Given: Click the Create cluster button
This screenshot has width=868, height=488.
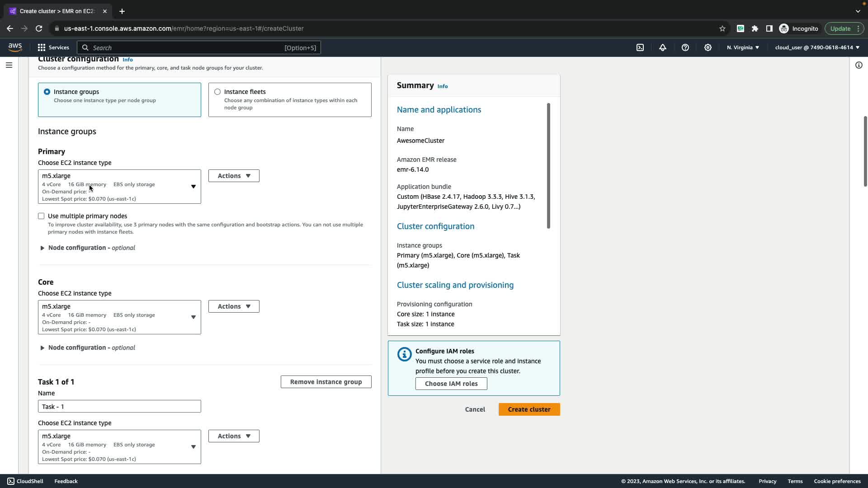Looking at the screenshot, I should [x=529, y=409].
